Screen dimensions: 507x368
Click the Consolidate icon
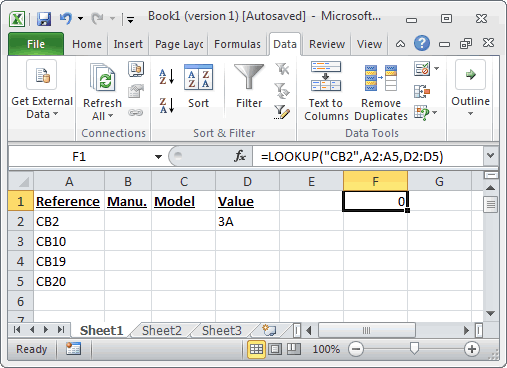[422, 91]
